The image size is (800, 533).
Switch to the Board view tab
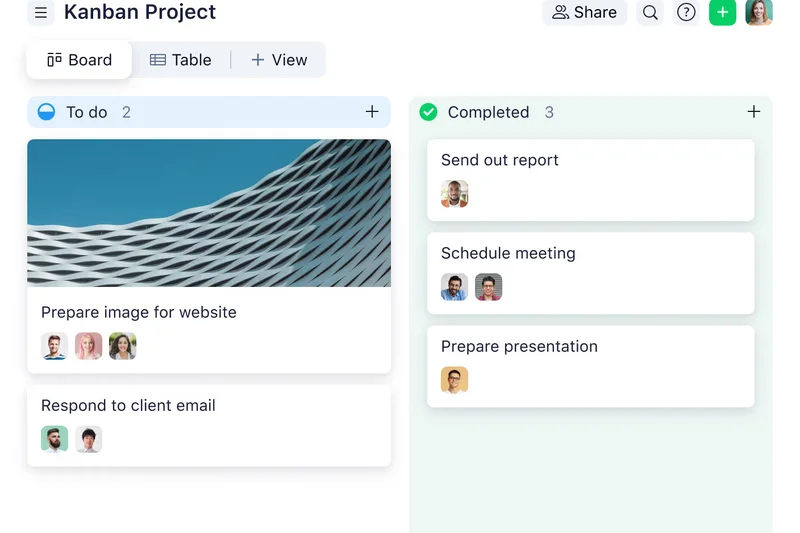[x=79, y=60]
